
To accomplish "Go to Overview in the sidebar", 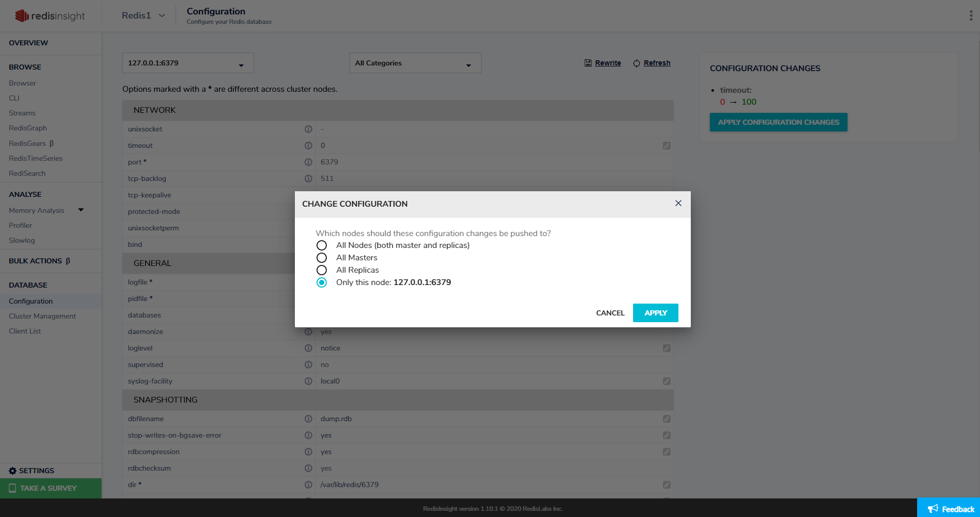I will point(28,43).
